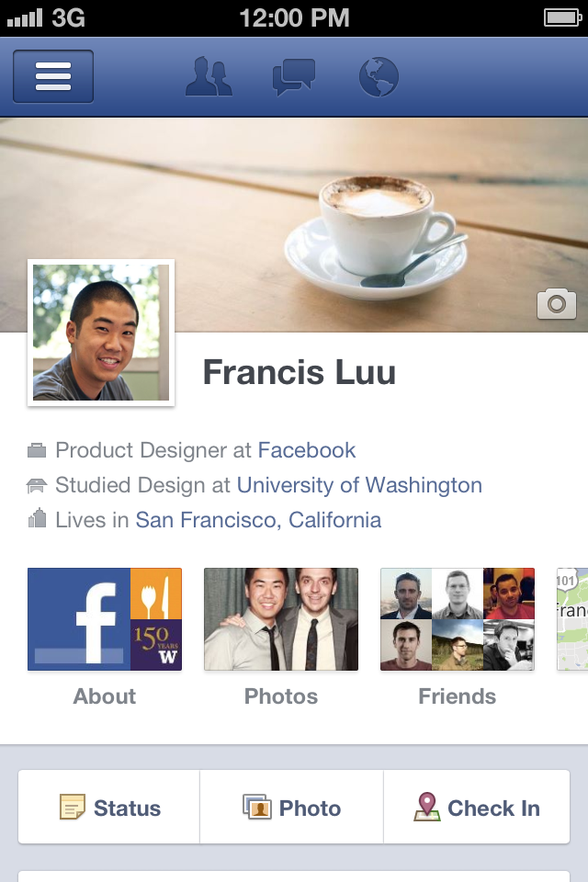Viewport: 588px width, 882px height.
Task: Tap the Status note icon
Action: pyautogui.click(x=73, y=807)
